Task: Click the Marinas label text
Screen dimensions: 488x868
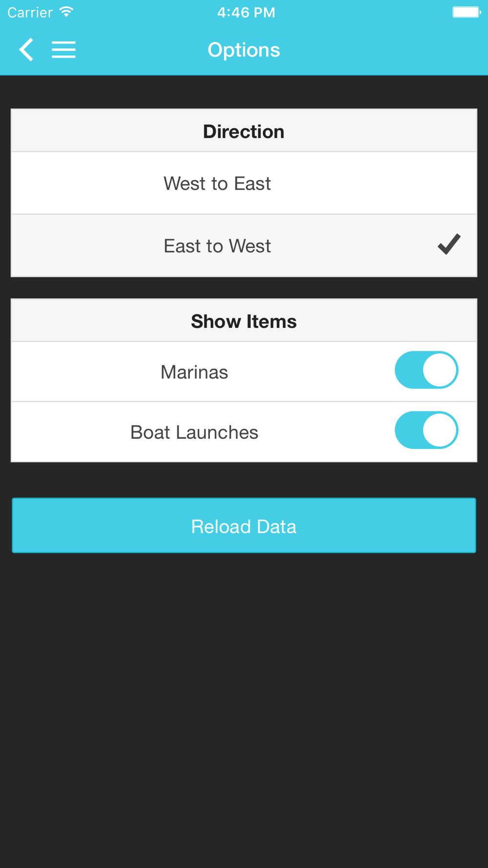Action: (194, 372)
